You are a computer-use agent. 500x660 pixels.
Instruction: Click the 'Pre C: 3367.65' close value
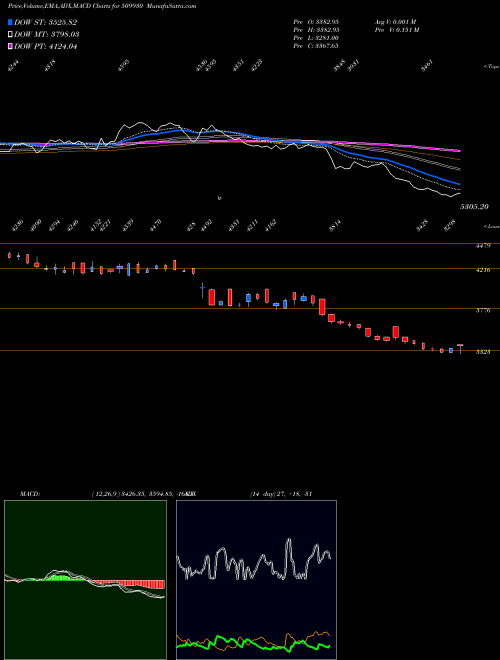click(316, 46)
